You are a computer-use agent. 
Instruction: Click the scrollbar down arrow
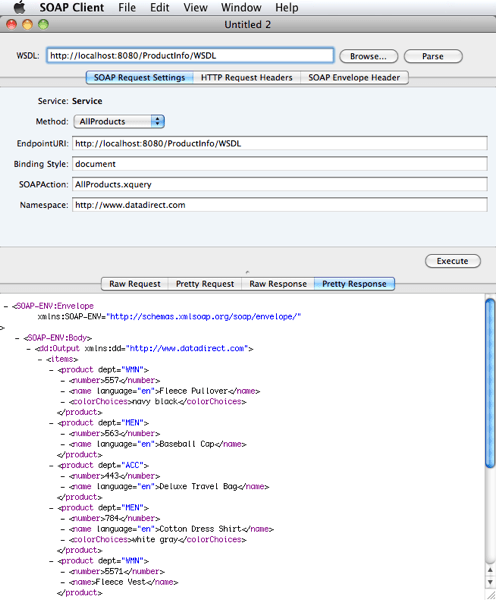[490, 582]
